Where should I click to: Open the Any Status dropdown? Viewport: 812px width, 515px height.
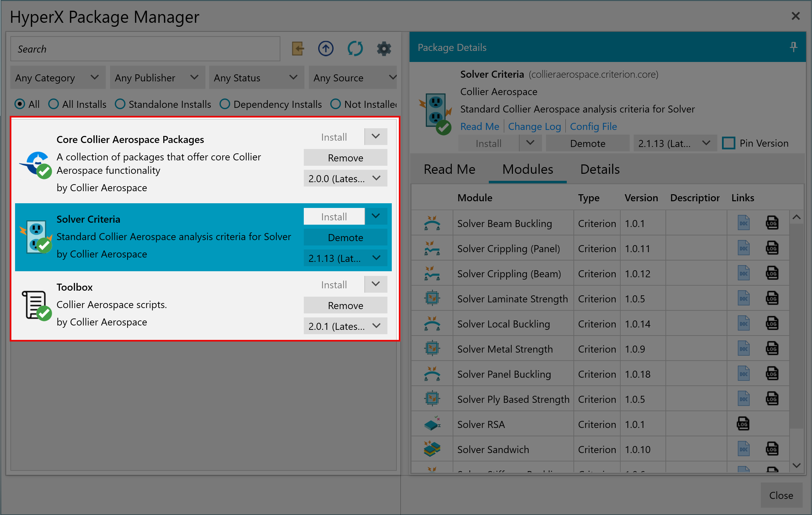(x=257, y=78)
